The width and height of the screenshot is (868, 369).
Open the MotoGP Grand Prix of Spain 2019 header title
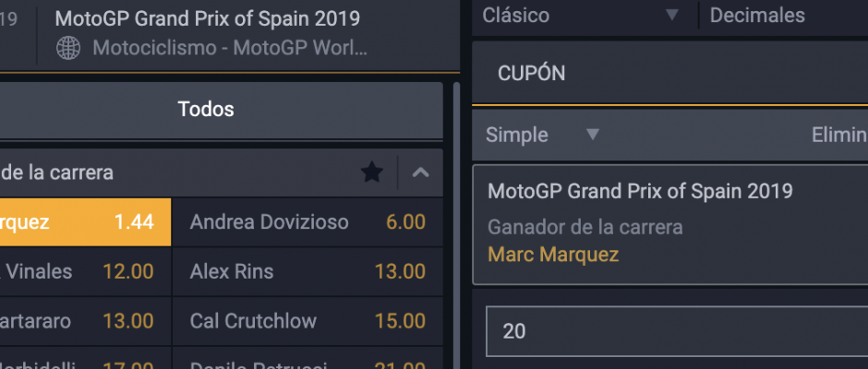(208, 18)
